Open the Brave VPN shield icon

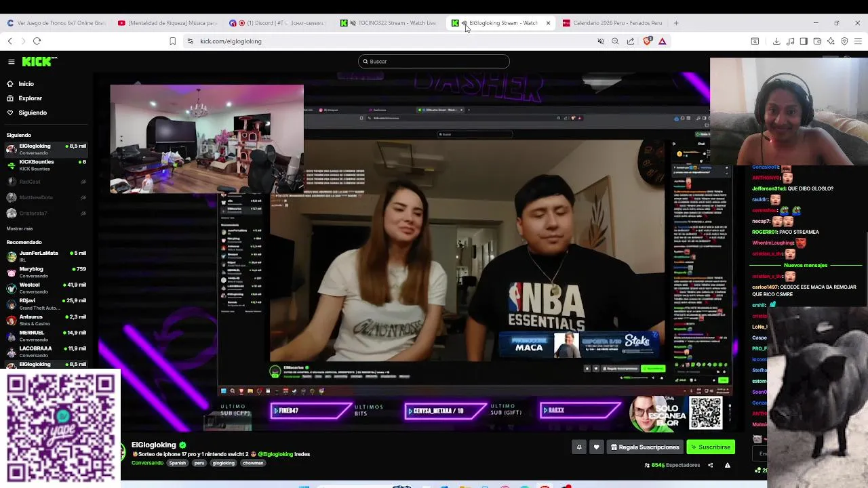(x=844, y=41)
